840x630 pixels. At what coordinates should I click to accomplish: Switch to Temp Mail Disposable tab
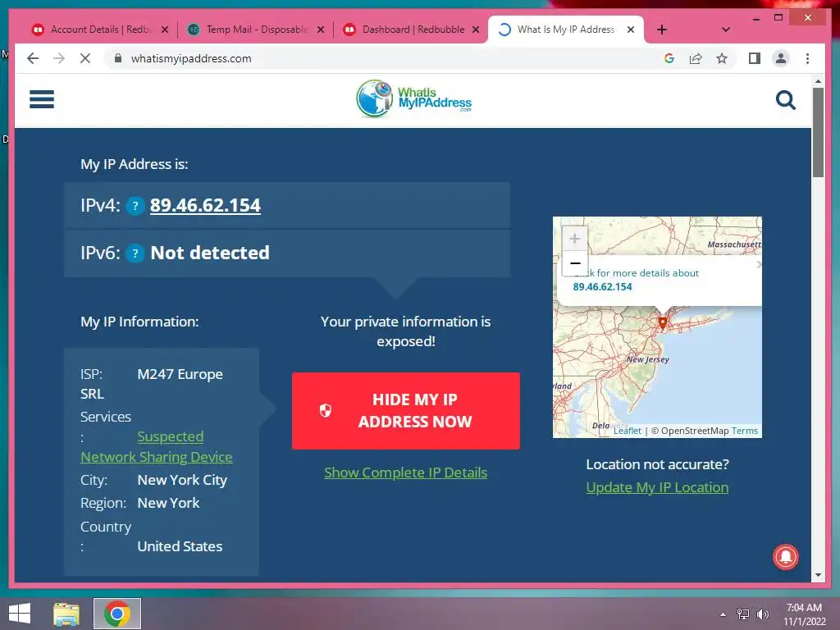[256, 30]
